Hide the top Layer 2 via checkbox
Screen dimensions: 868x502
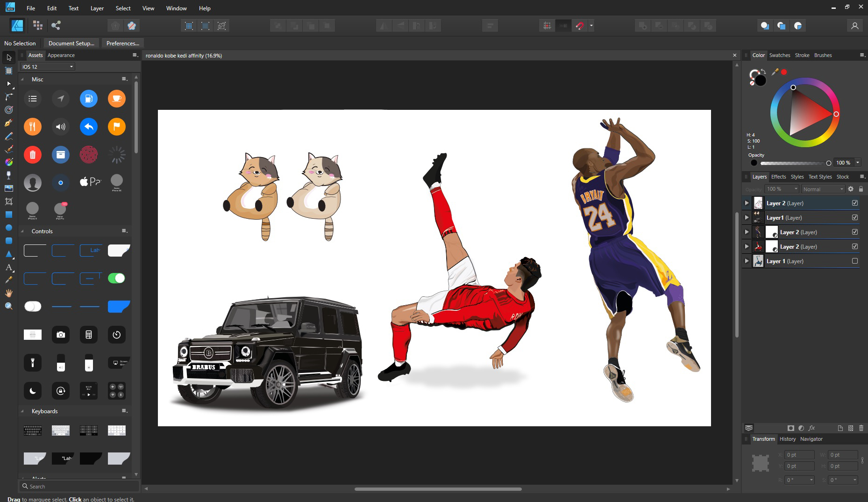(854, 203)
